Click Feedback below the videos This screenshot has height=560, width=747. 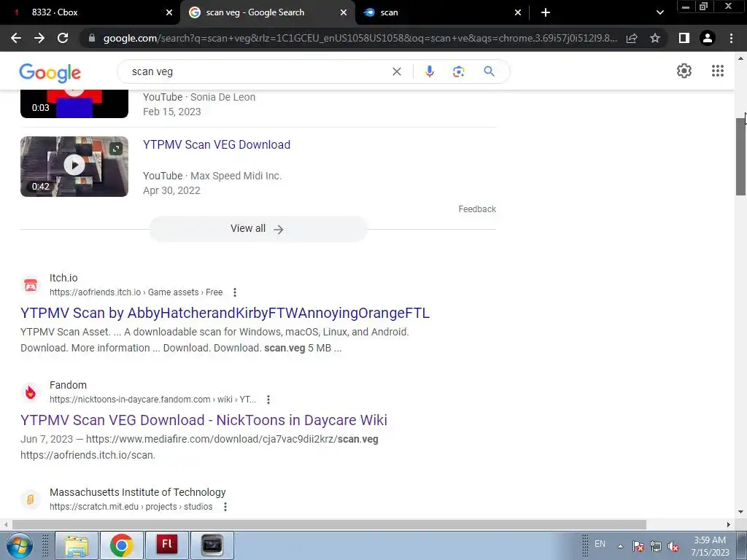(x=477, y=209)
